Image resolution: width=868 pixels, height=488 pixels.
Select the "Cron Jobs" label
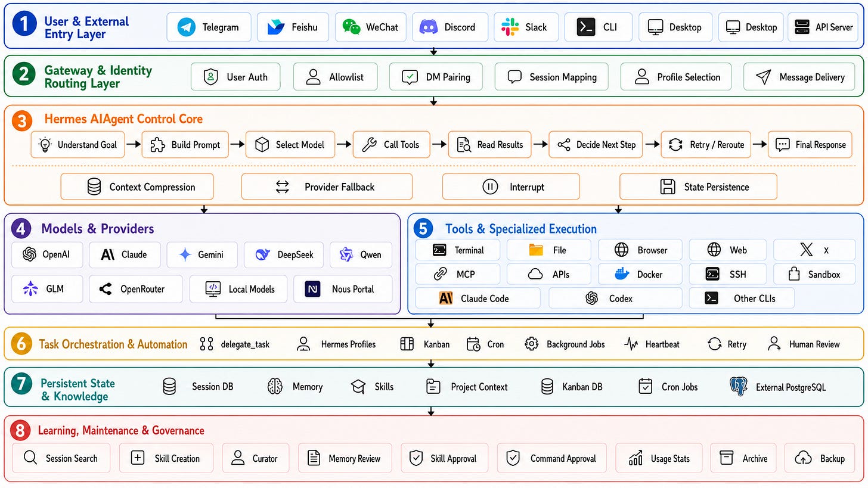(680, 387)
